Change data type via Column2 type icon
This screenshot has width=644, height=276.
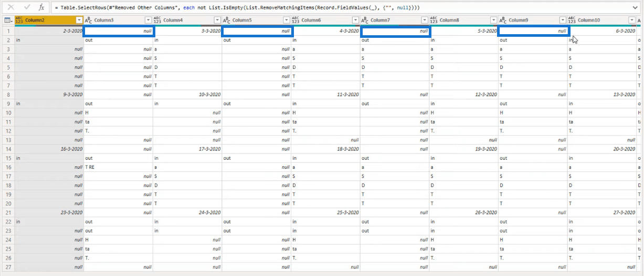coord(19,20)
